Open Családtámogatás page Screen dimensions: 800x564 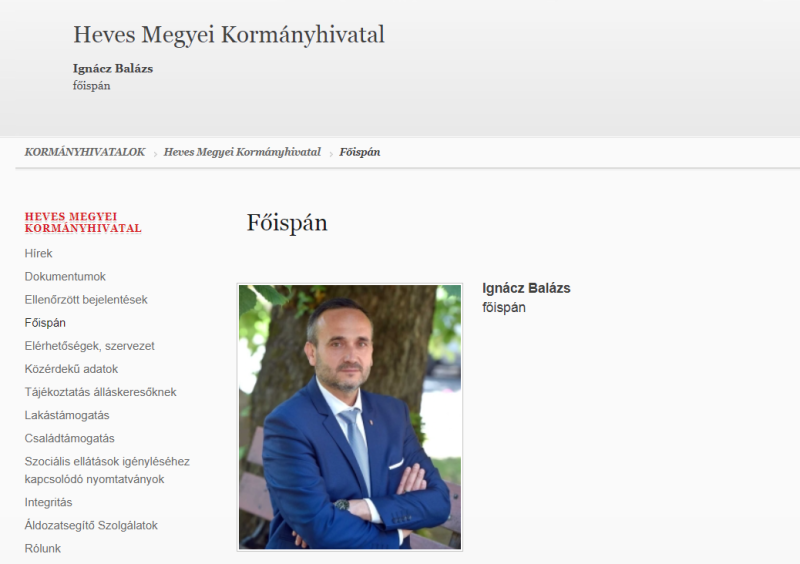(69, 438)
